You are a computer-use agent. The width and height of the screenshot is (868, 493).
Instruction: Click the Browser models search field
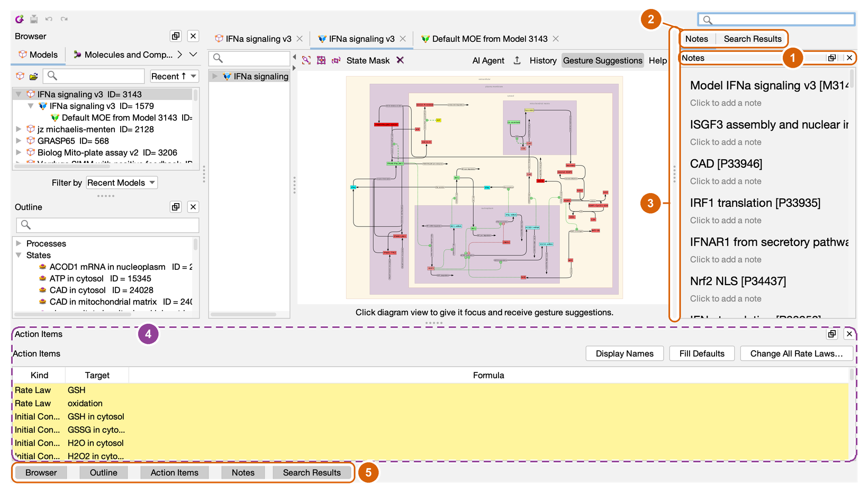click(94, 76)
